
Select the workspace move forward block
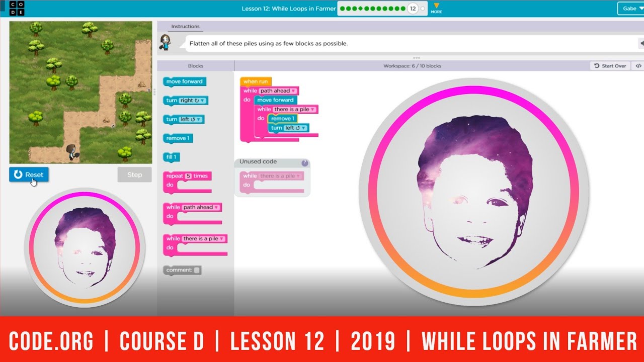(x=276, y=100)
